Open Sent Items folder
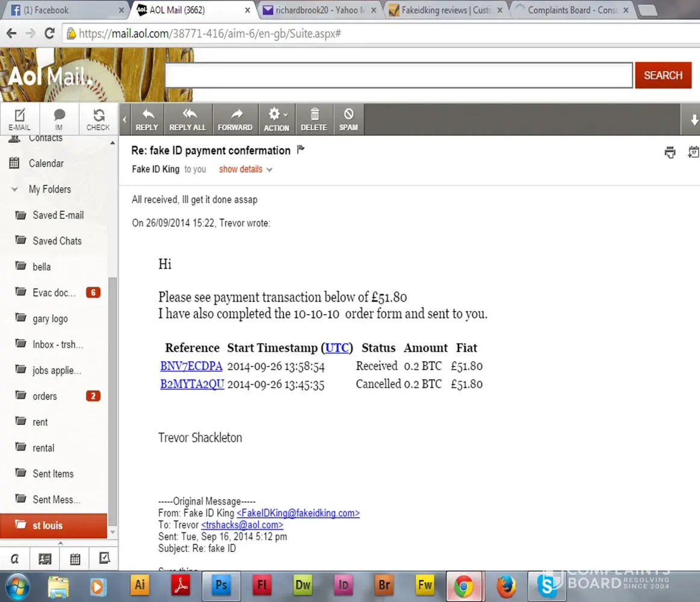This screenshot has width=700, height=602. pos(53,474)
